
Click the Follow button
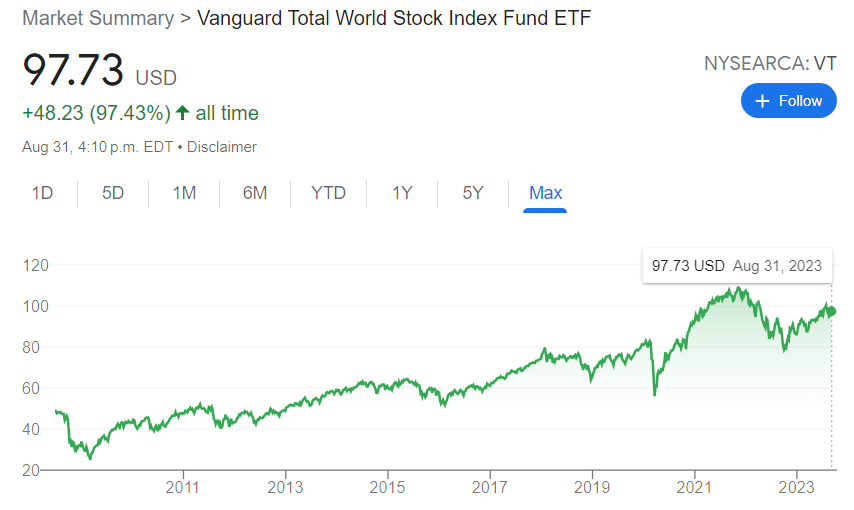pos(788,101)
